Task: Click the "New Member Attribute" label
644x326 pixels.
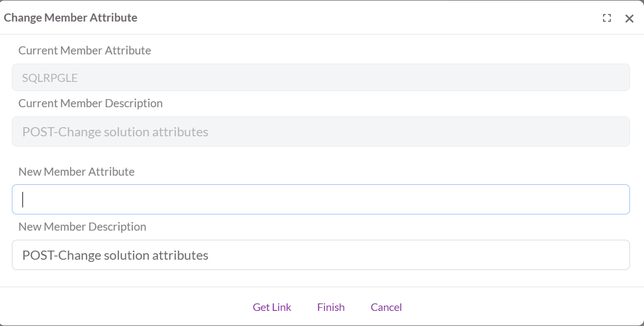Action: point(77,172)
